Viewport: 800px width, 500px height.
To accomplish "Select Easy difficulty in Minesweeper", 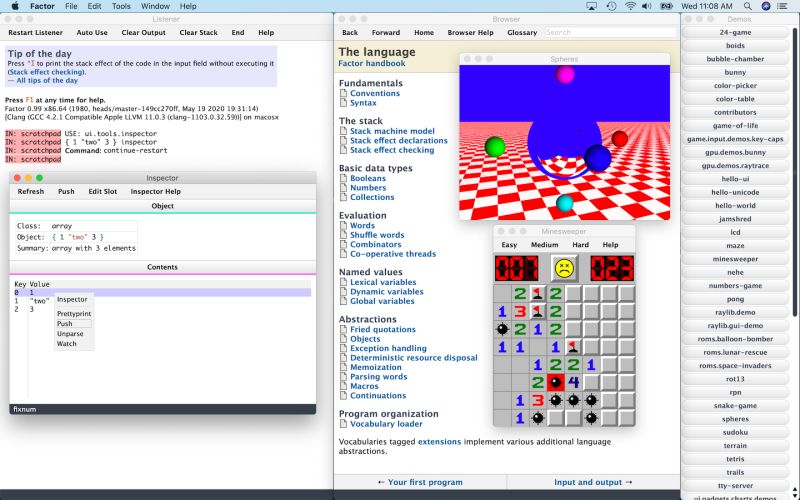I will coord(509,245).
